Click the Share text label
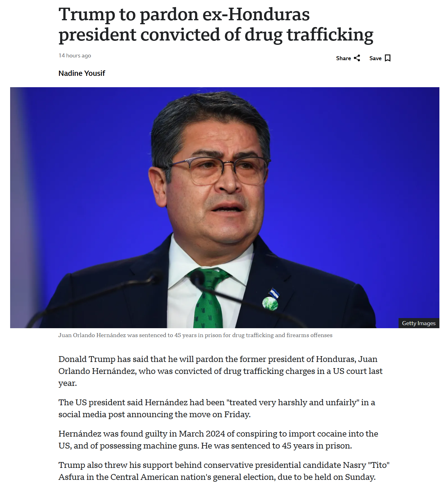 click(x=343, y=58)
